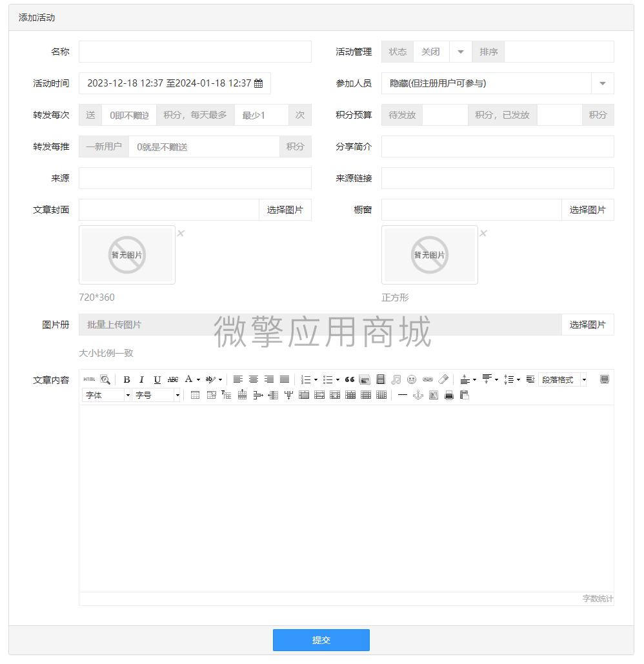Click the 名称 name input field
Viewport: 644px width, 664px height.
point(195,52)
